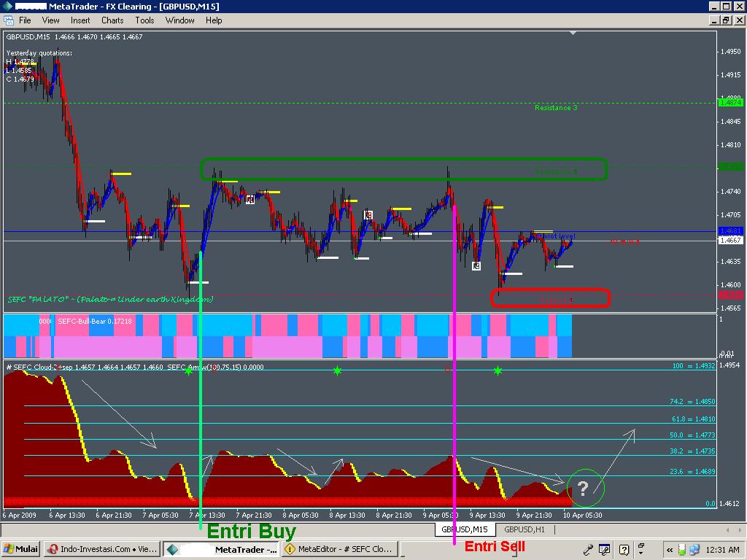This screenshot has height=560, width=747.
Task: Open the Tools menu
Action: click(x=144, y=20)
